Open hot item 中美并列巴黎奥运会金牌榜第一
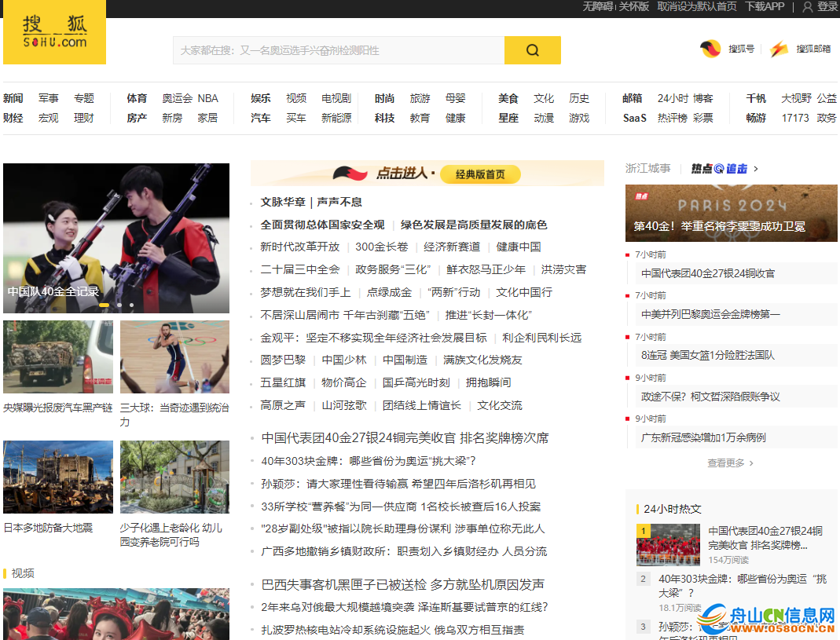The width and height of the screenshot is (840, 640). [710, 314]
